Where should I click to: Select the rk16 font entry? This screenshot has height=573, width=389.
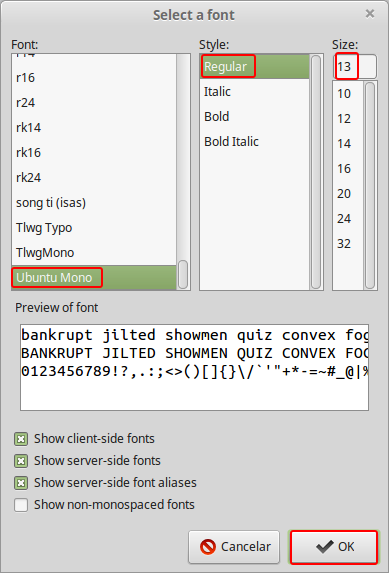coord(94,153)
